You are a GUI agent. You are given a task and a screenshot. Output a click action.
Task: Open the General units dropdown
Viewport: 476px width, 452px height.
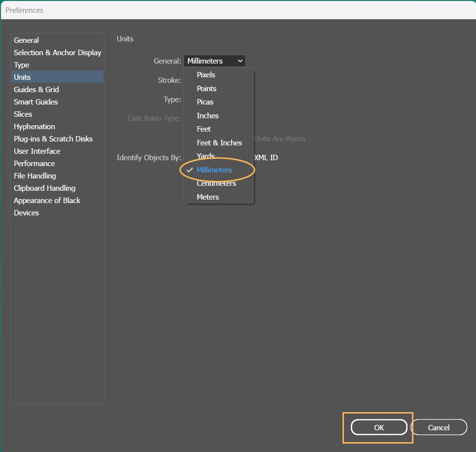(x=214, y=61)
